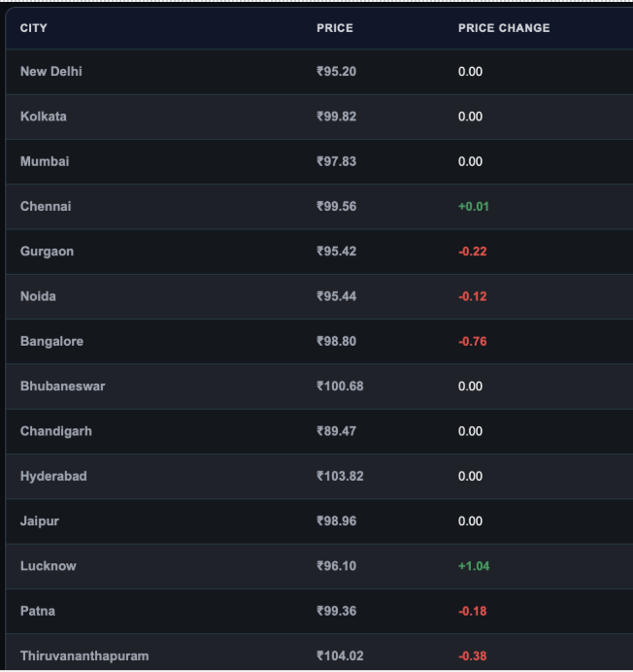Screen dimensions: 633x672
Task: Click the Thiruvananthapuram city name
Action: click(84, 656)
